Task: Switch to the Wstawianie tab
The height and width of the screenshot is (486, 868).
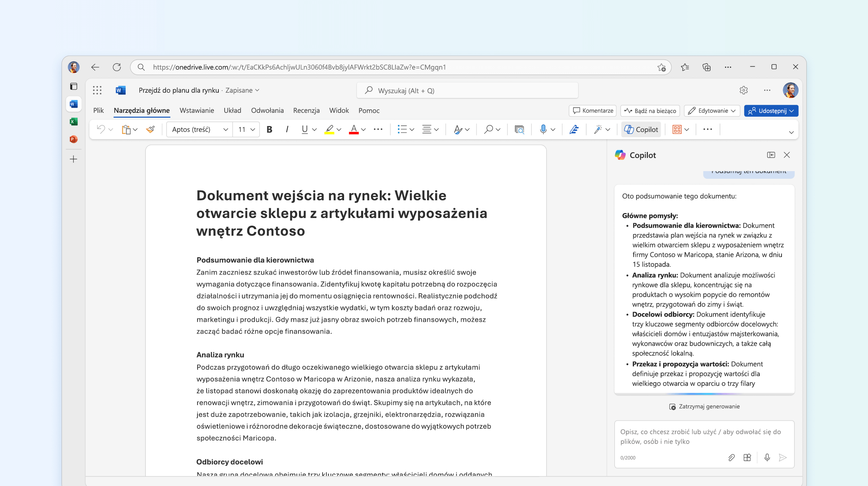Action: (x=197, y=110)
